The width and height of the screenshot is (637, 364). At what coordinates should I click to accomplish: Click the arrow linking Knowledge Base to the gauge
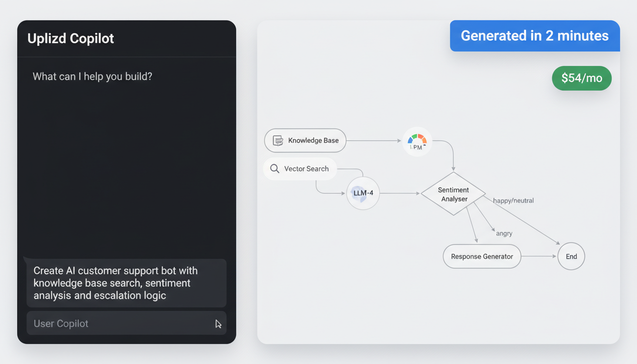374,140
